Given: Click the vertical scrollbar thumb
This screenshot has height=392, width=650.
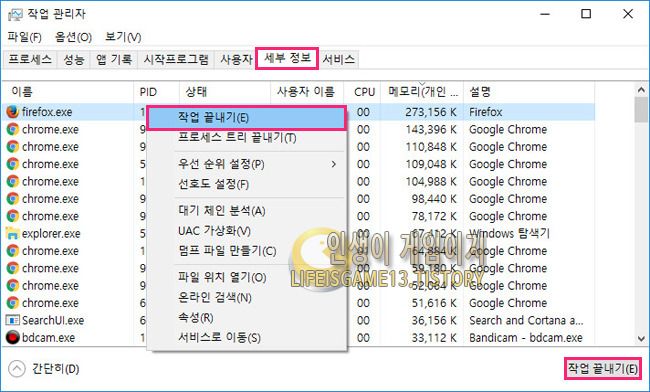Looking at the screenshot, I should pyautogui.click(x=641, y=110).
